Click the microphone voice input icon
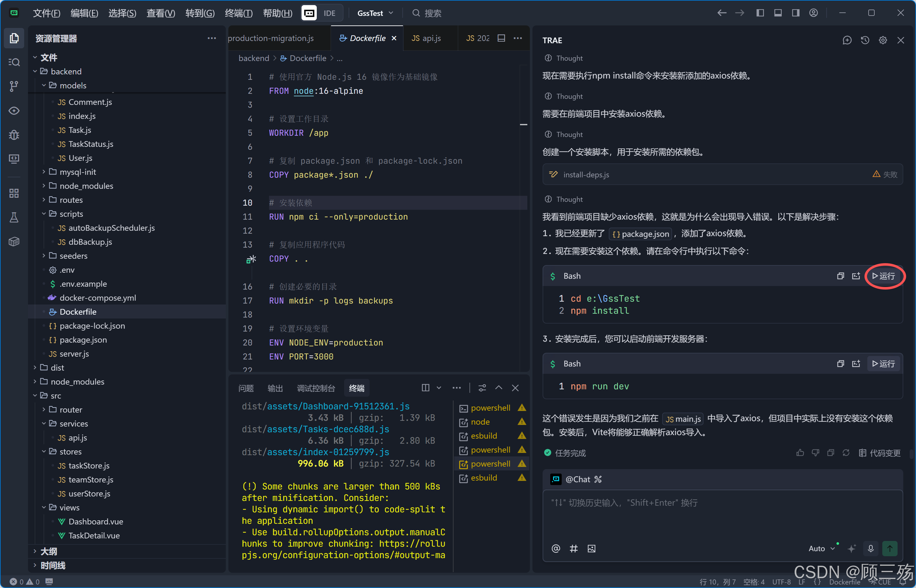This screenshot has width=916, height=588. pyautogui.click(x=871, y=548)
